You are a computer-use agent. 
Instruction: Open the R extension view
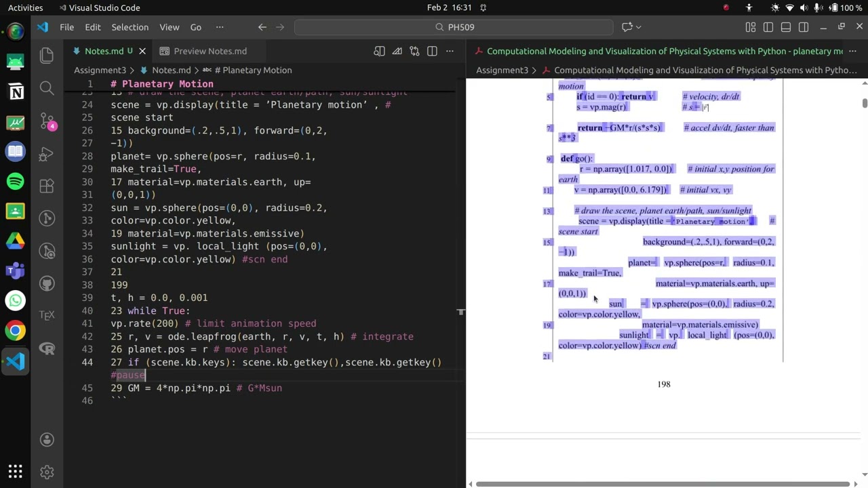pos(47,348)
